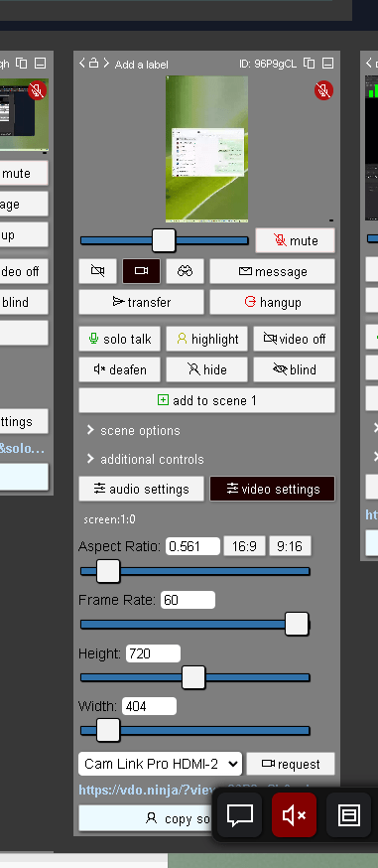
Task: Click the Height input field
Action: tap(153, 653)
